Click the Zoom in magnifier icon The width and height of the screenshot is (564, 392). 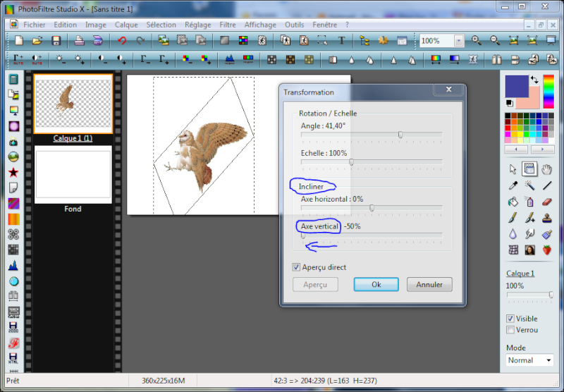click(477, 41)
